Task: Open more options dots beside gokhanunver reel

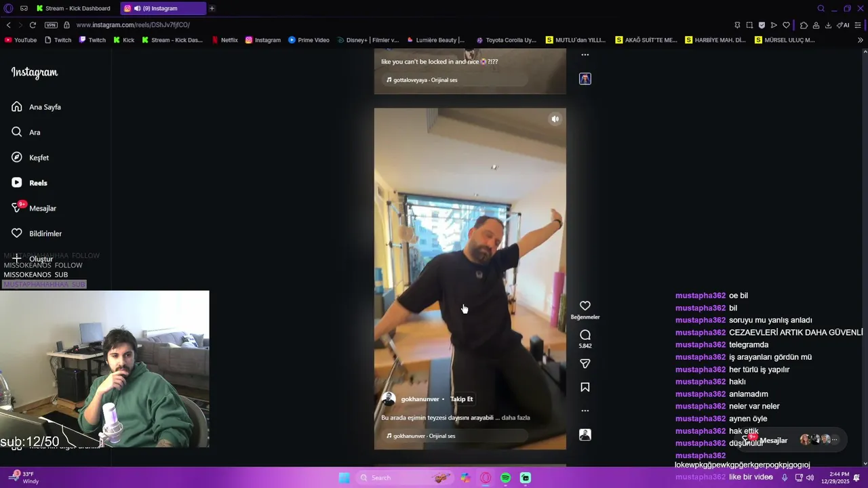Action: click(585, 411)
